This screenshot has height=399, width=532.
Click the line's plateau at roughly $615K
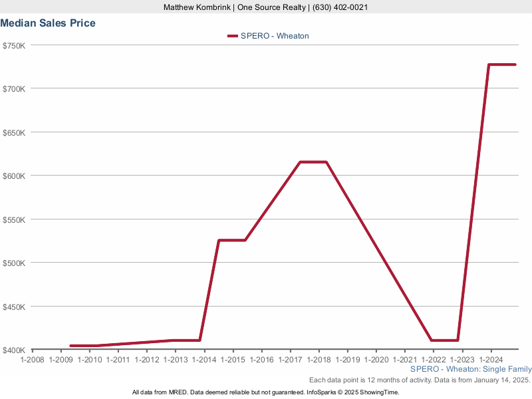click(313, 162)
